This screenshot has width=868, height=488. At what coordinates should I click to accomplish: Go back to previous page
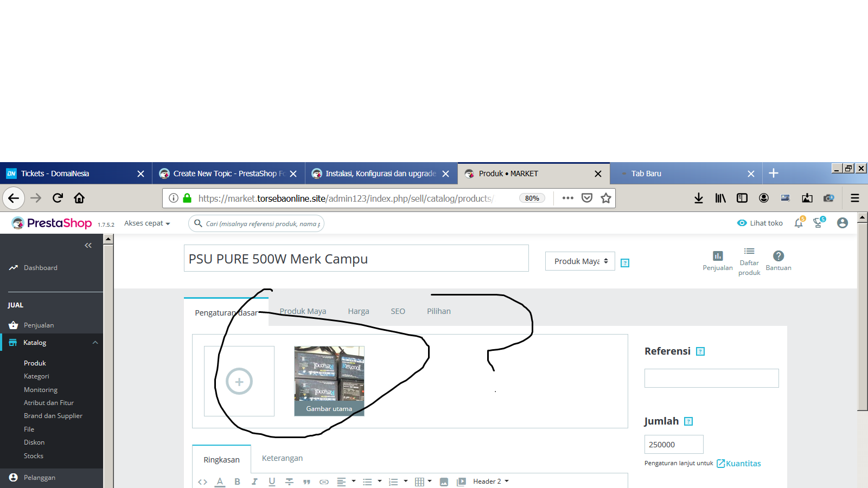click(x=14, y=198)
